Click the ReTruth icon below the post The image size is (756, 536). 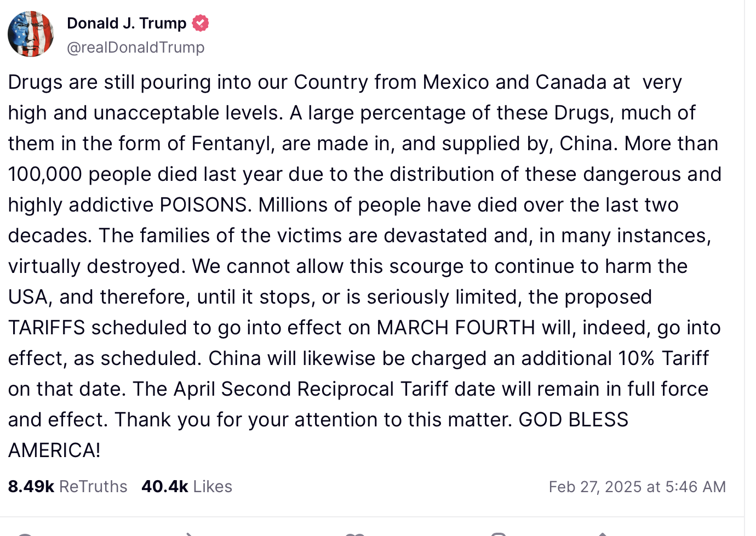tap(189, 534)
